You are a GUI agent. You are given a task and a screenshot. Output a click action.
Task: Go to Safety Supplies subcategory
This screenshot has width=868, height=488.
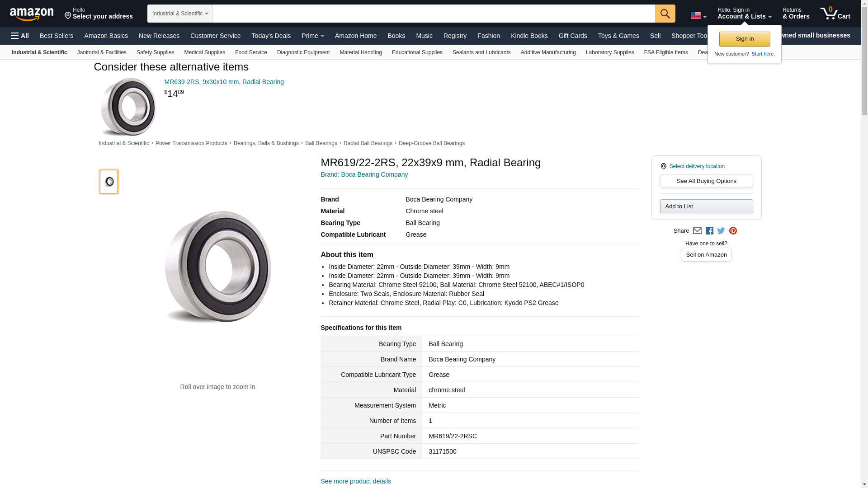(155, 52)
